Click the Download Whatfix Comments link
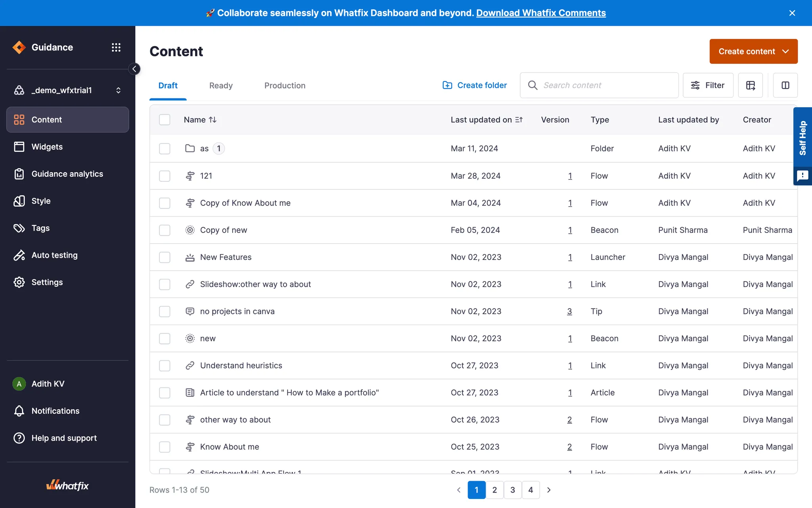Image resolution: width=812 pixels, height=508 pixels. (541, 13)
